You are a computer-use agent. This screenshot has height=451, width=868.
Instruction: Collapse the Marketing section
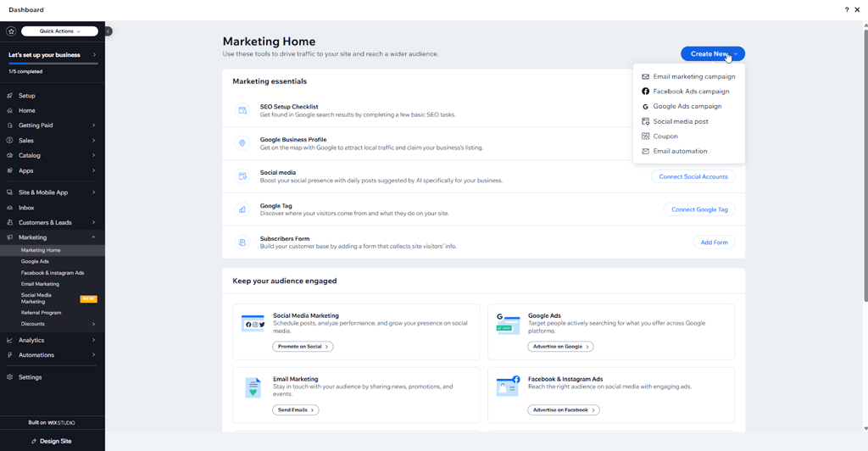coord(93,237)
